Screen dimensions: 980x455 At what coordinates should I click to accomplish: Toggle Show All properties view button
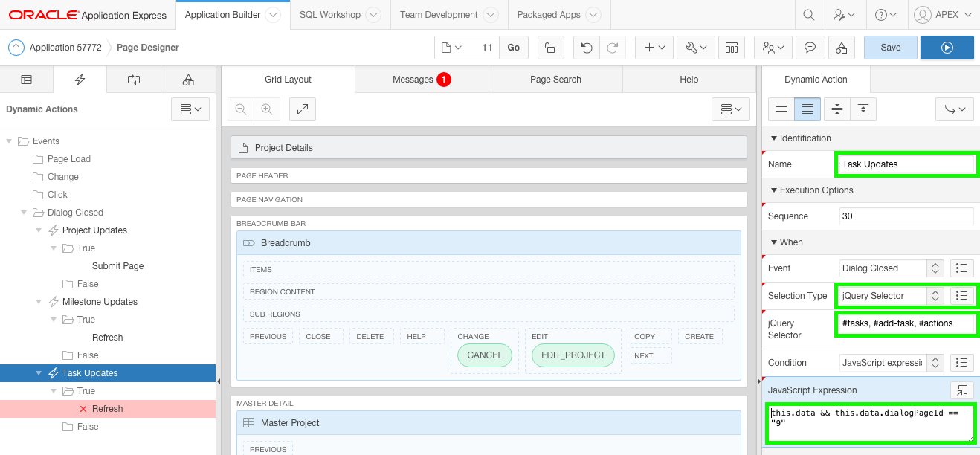(x=807, y=109)
